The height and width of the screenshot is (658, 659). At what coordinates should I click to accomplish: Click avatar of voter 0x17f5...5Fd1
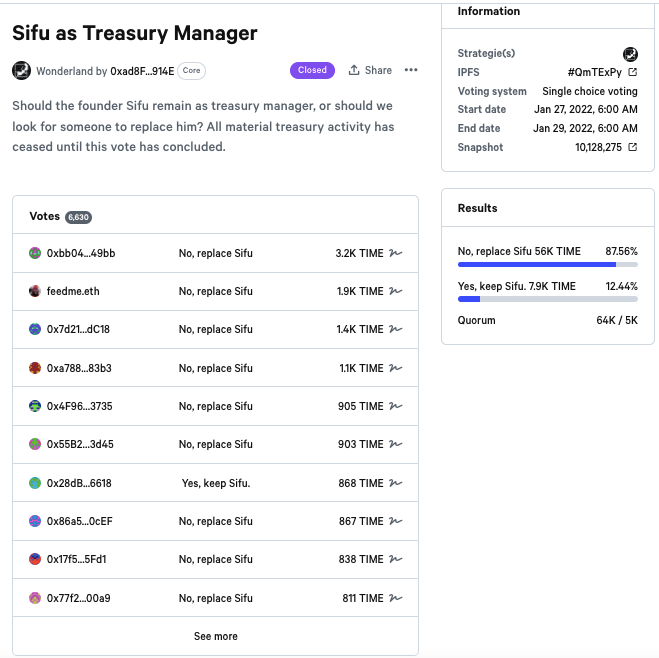coord(35,559)
